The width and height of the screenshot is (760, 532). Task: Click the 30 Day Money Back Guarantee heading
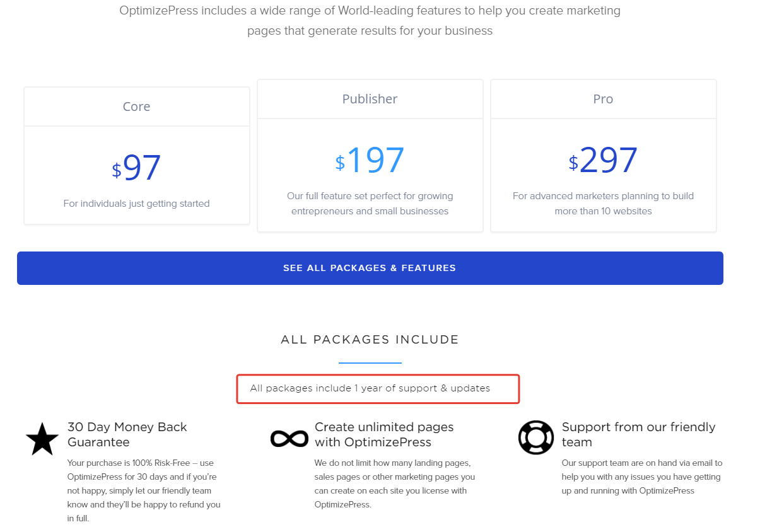tap(127, 434)
